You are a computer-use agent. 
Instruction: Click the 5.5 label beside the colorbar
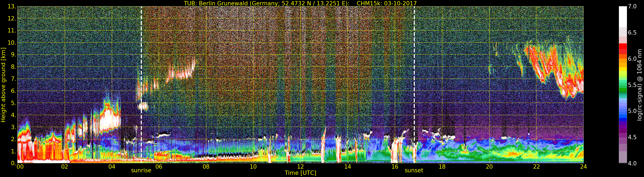pyautogui.click(x=632, y=85)
